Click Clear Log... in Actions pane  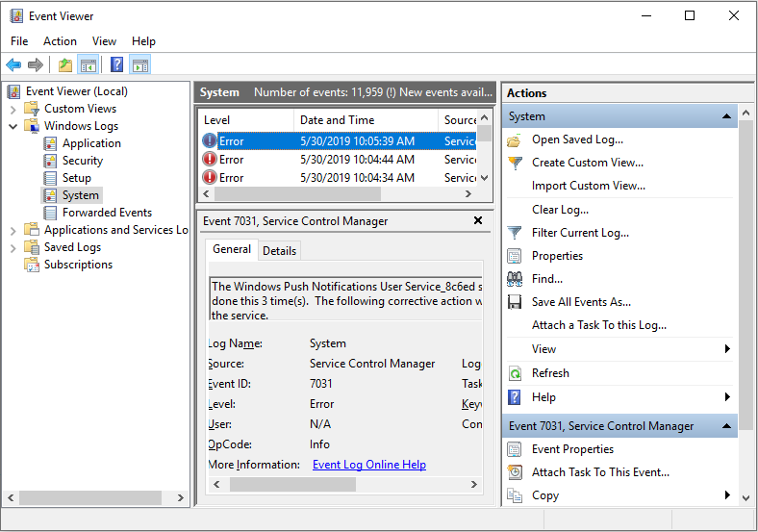560,210
